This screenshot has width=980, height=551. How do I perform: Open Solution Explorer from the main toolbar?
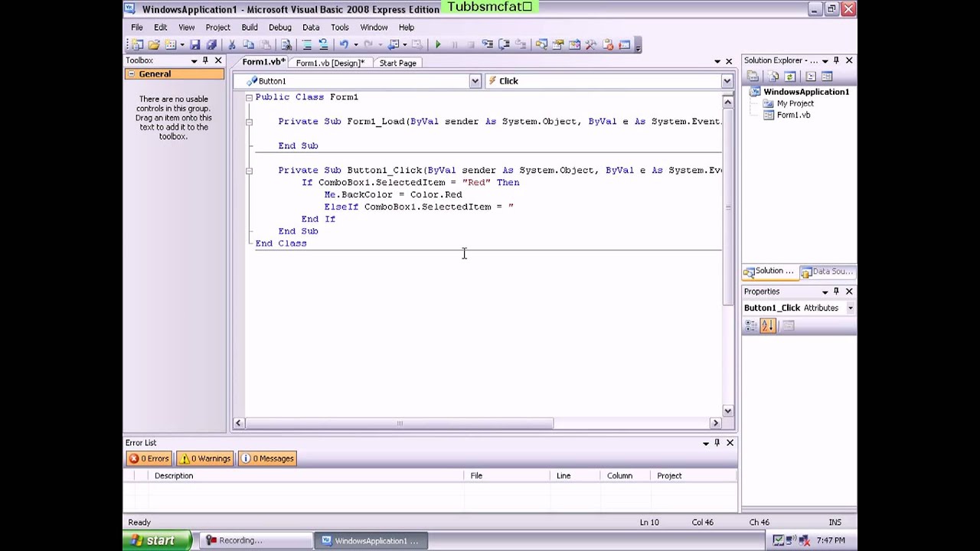click(x=541, y=45)
